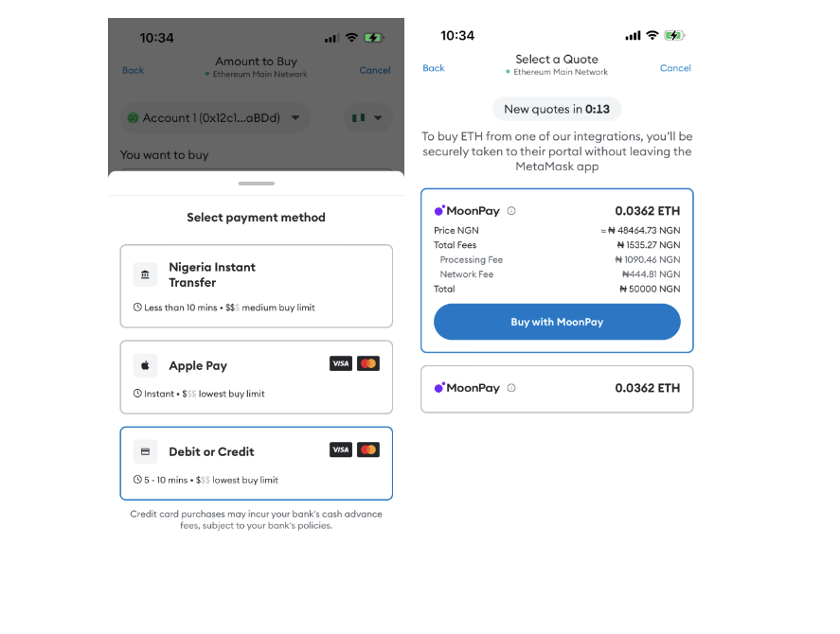Click the Mastercard logo in Debit or Credit option
This screenshot has height=634, width=840.
click(x=368, y=449)
